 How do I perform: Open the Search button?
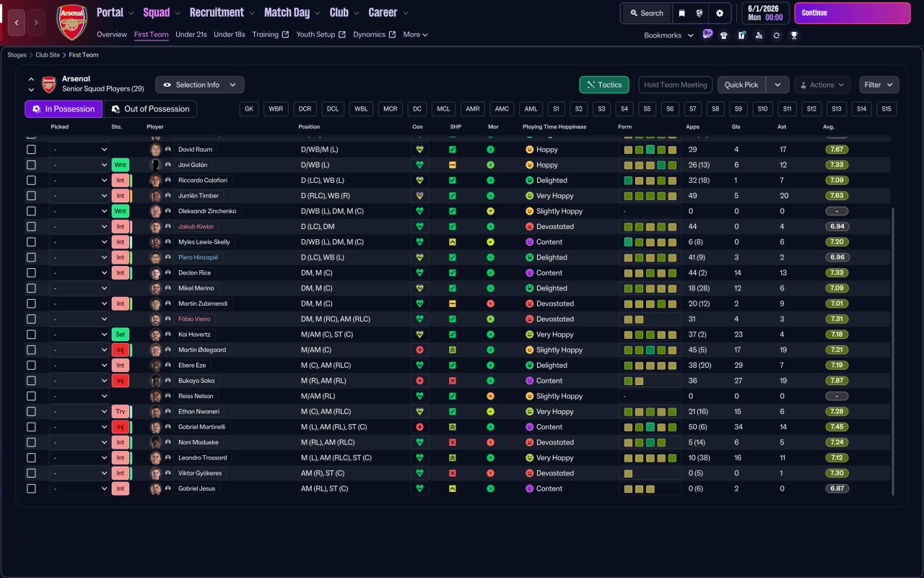click(646, 13)
